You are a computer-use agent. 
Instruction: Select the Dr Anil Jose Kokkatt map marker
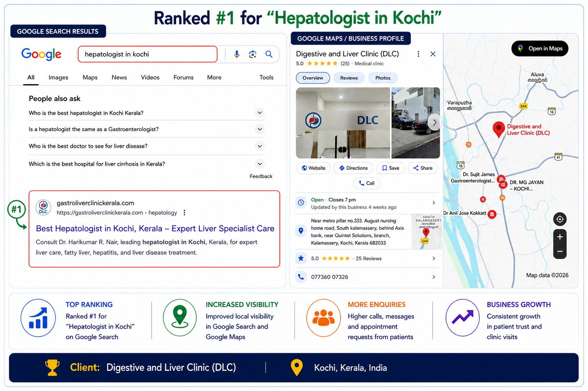[x=492, y=214]
